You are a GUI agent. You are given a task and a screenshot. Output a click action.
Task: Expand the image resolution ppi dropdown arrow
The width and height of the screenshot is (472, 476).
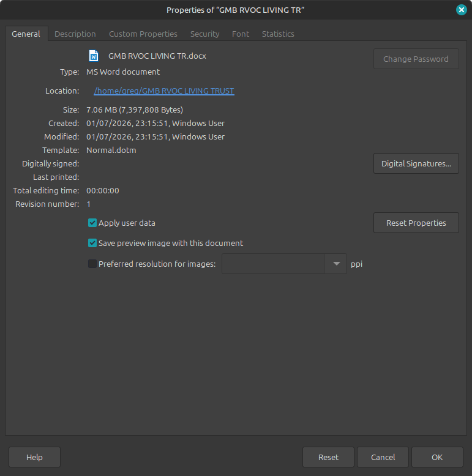pos(335,264)
